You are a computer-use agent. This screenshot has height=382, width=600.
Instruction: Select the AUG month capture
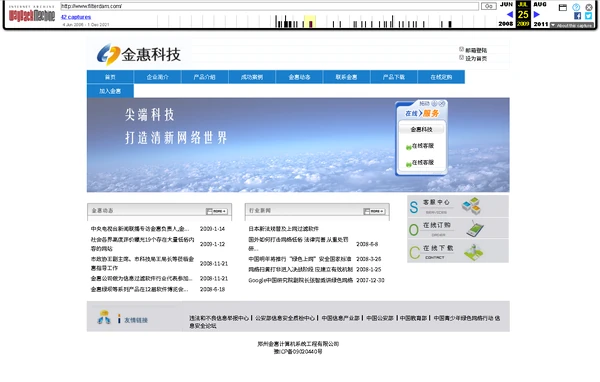[540, 4]
